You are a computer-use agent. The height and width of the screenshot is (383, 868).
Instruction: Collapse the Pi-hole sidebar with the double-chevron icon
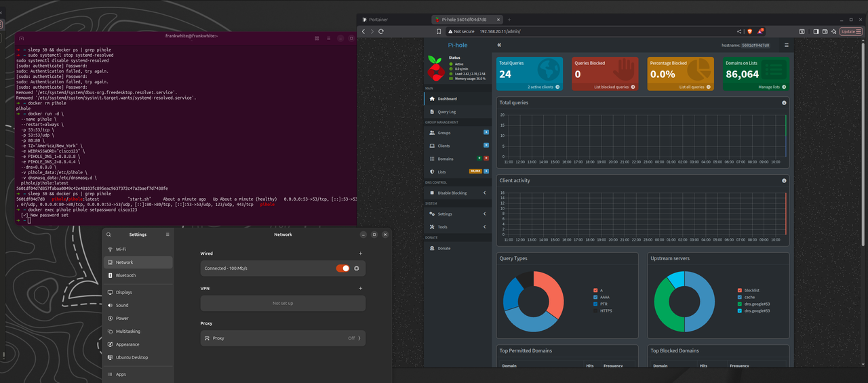(x=498, y=45)
